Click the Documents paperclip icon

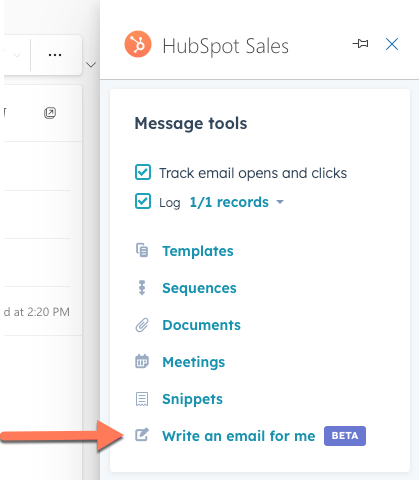(142, 325)
